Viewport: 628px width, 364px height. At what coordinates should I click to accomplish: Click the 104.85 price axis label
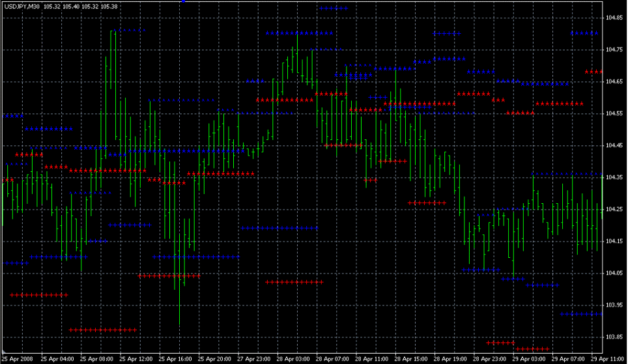click(x=615, y=18)
